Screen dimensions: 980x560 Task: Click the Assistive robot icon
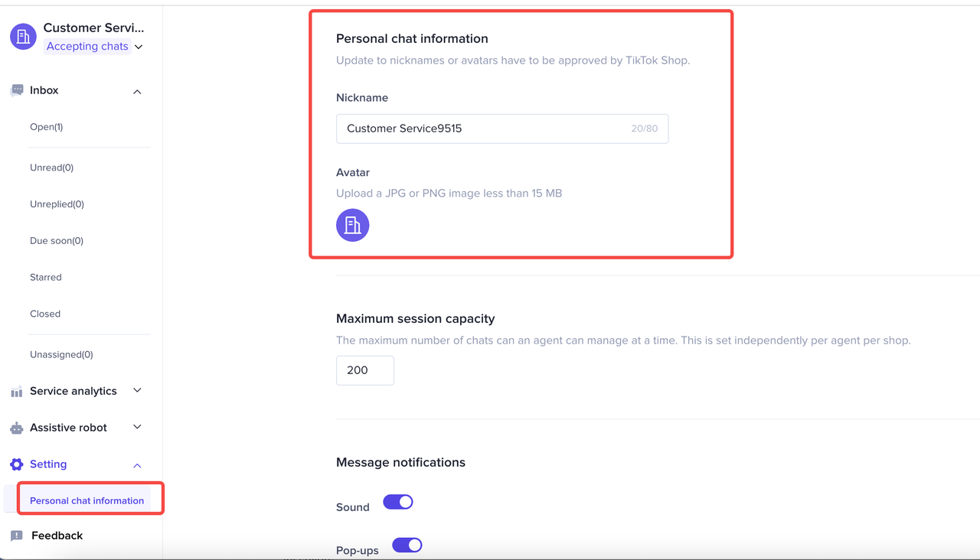tap(17, 428)
